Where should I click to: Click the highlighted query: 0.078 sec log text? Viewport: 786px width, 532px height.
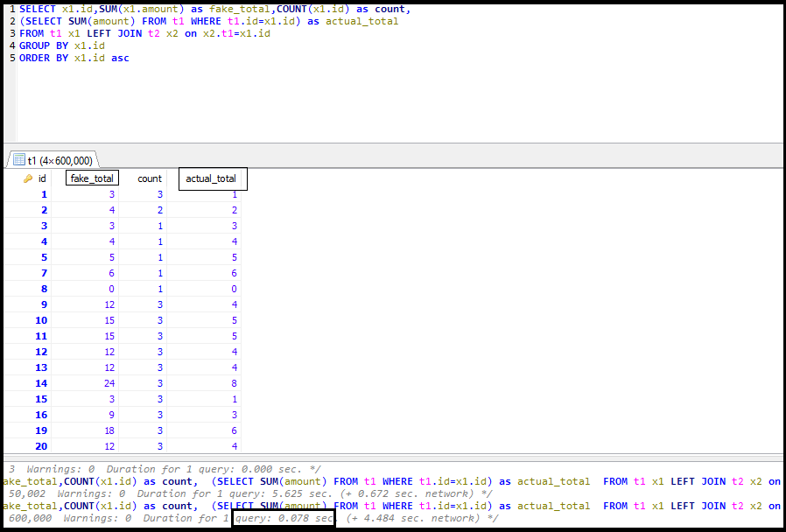pos(282,518)
